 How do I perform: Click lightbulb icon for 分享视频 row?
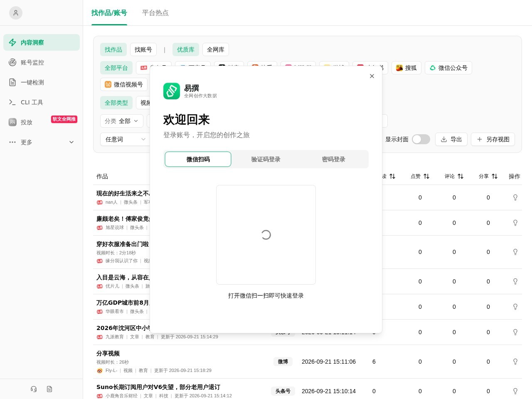coord(515,362)
